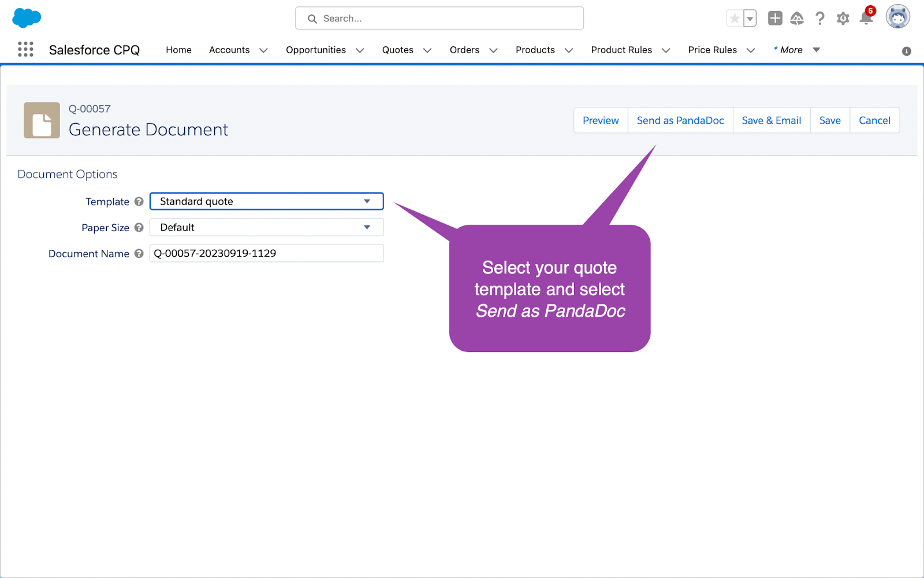This screenshot has width=924, height=578.
Task: Expand the Product Rules chevron menu
Action: 666,50
